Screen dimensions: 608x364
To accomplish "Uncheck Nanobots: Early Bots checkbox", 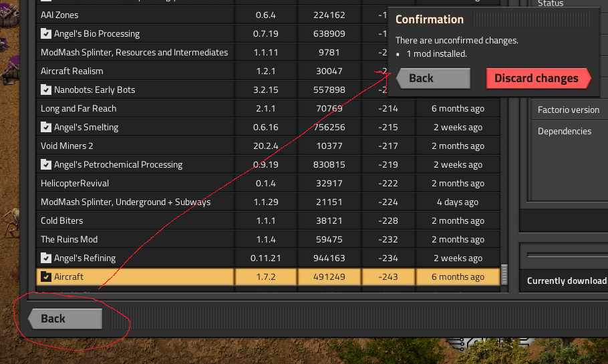I will tap(46, 89).
